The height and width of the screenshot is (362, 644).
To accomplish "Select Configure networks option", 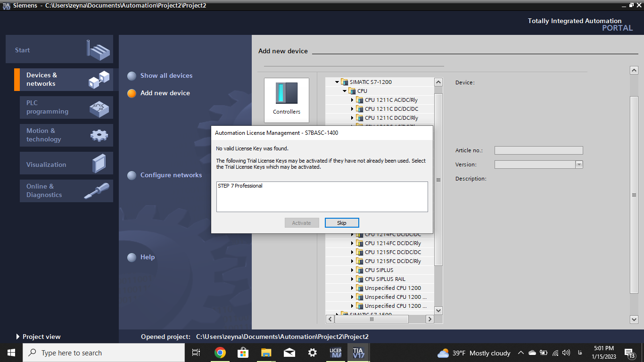I will (x=165, y=175).
